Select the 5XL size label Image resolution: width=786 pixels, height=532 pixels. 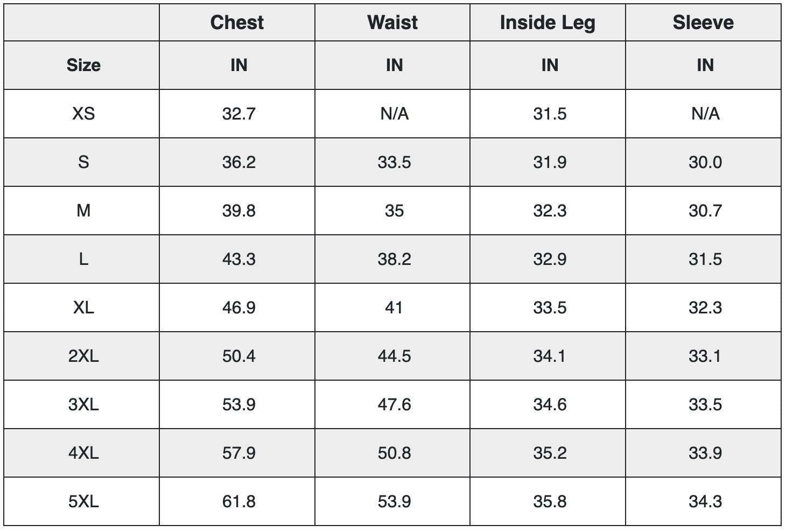point(83,501)
